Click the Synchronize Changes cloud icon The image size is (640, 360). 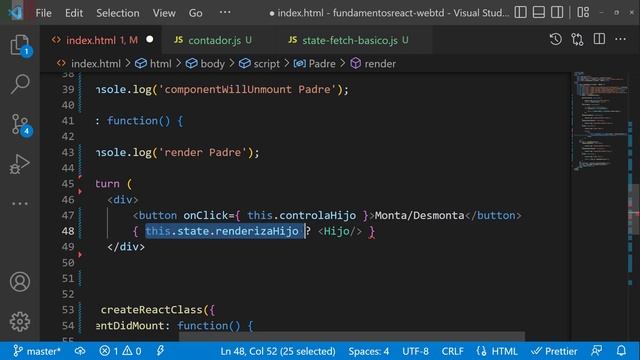(x=80, y=351)
